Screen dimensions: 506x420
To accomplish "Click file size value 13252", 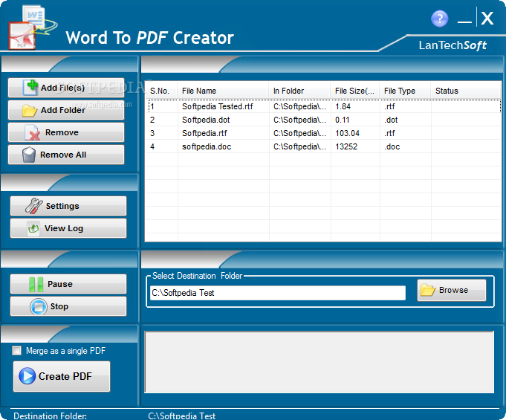I will pyautogui.click(x=346, y=146).
